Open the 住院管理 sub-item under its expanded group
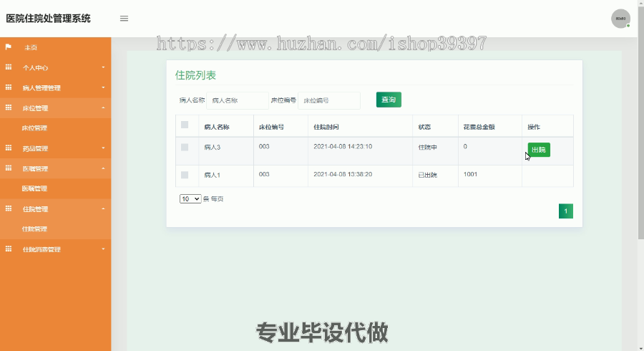The width and height of the screenshot is (644, 351). click(34, 229)
